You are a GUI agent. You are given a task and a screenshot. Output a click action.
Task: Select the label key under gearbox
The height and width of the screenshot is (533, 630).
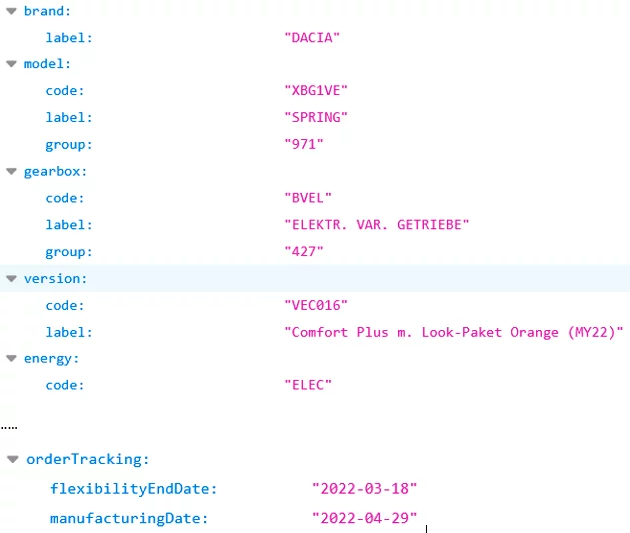point(69,225)
